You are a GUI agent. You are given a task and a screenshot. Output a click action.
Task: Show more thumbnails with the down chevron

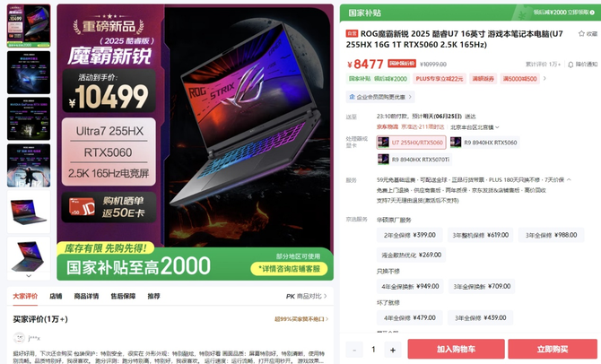[x=29, y=275]
